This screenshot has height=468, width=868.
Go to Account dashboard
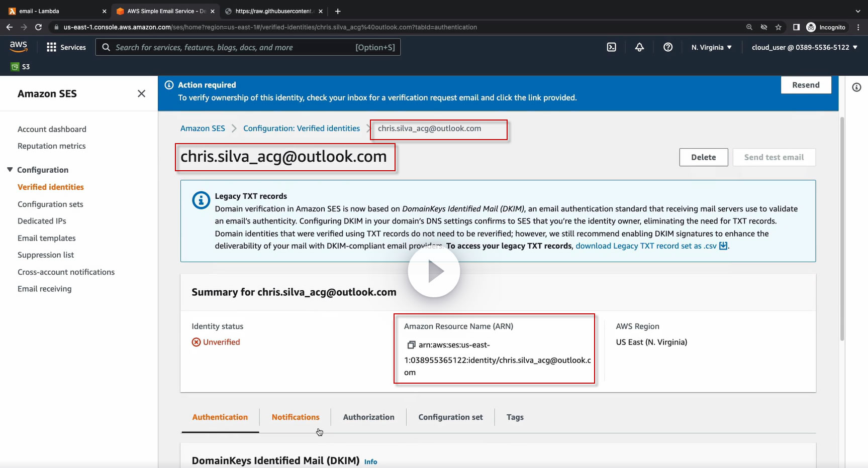point(52,129)
